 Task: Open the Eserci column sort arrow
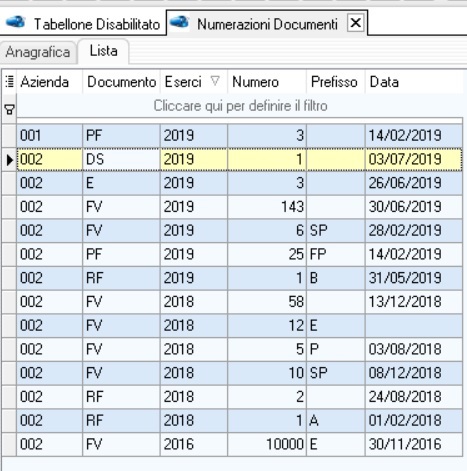pyautogui.click(x=215, y=81)
